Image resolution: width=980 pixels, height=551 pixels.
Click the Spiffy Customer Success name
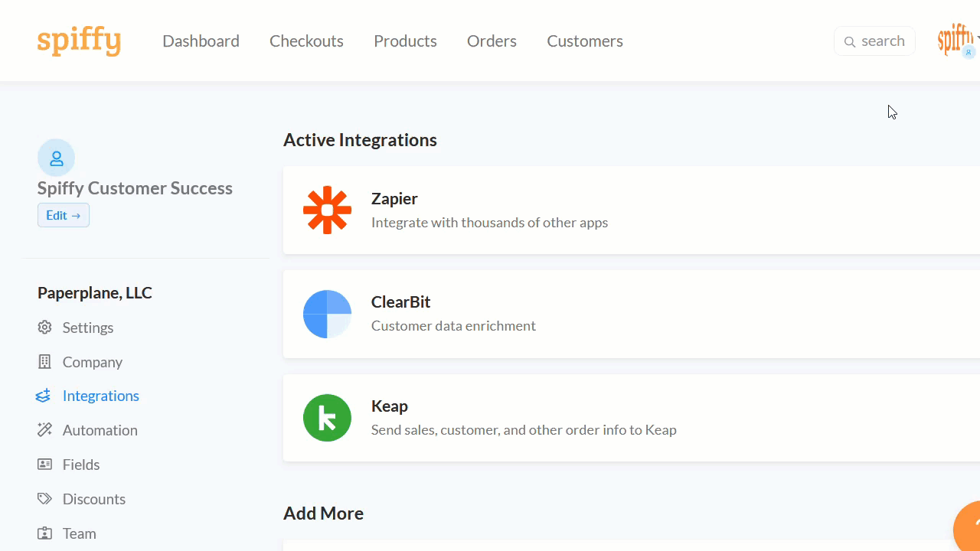coord(135,188)
